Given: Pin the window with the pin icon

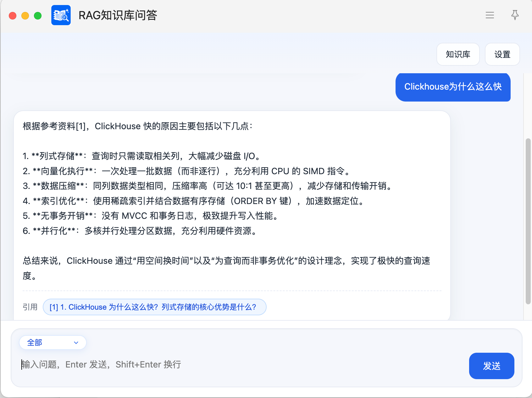Looking at the screenshot, I should click(515, 15).
